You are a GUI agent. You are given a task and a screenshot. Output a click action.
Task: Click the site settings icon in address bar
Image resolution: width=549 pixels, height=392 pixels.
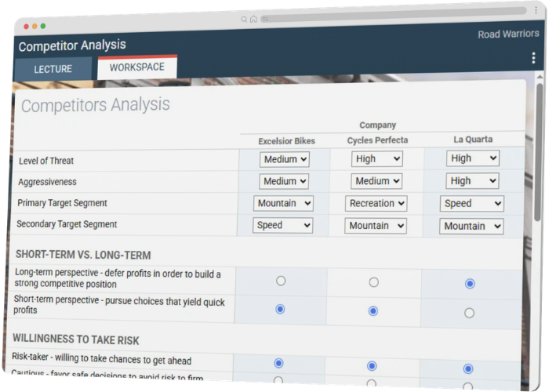click(x=265, y=19)
